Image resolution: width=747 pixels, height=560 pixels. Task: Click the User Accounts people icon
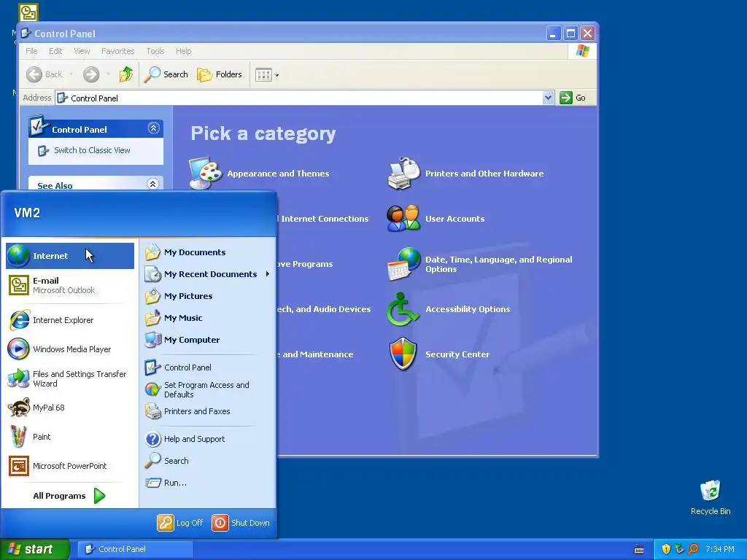click(x=403, y=218)
